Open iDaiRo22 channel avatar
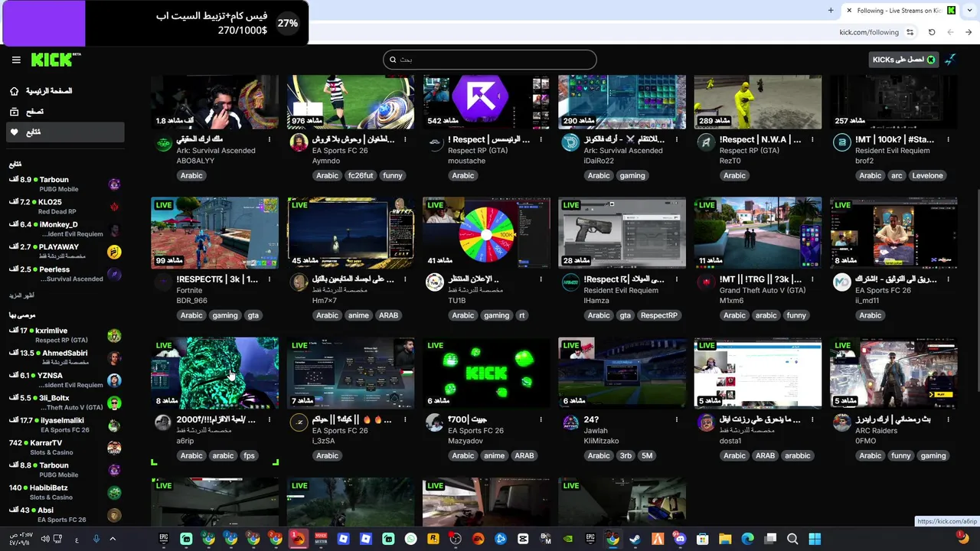The height and width of the screenshot is (551, 980). pos(570,142)
